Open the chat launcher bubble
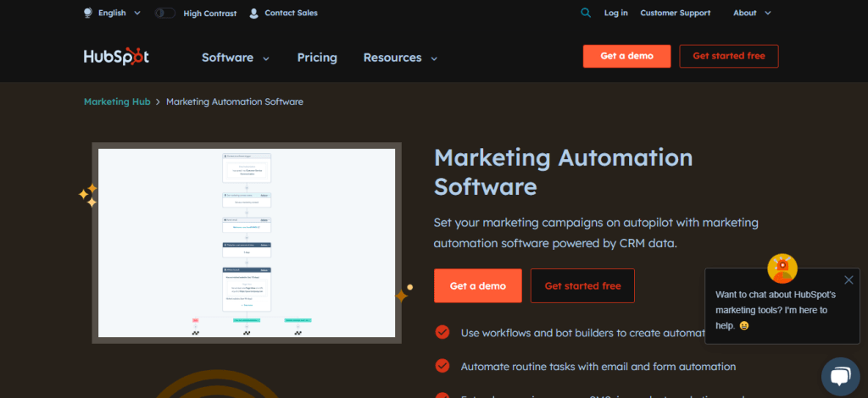868x398 pixels. point(840,377)
